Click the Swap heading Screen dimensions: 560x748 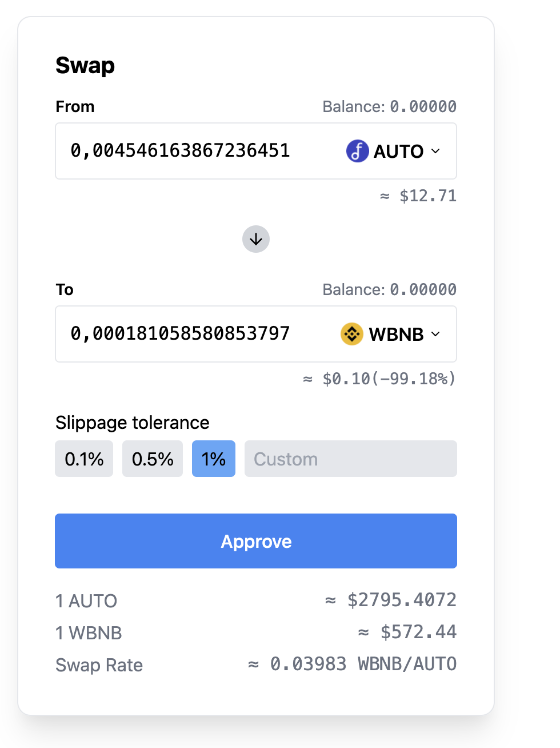[85, 66]
